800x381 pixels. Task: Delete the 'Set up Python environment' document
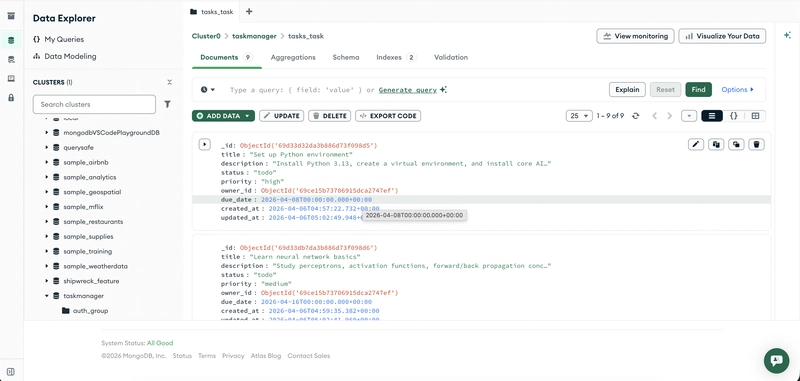(x=757, y=144)
